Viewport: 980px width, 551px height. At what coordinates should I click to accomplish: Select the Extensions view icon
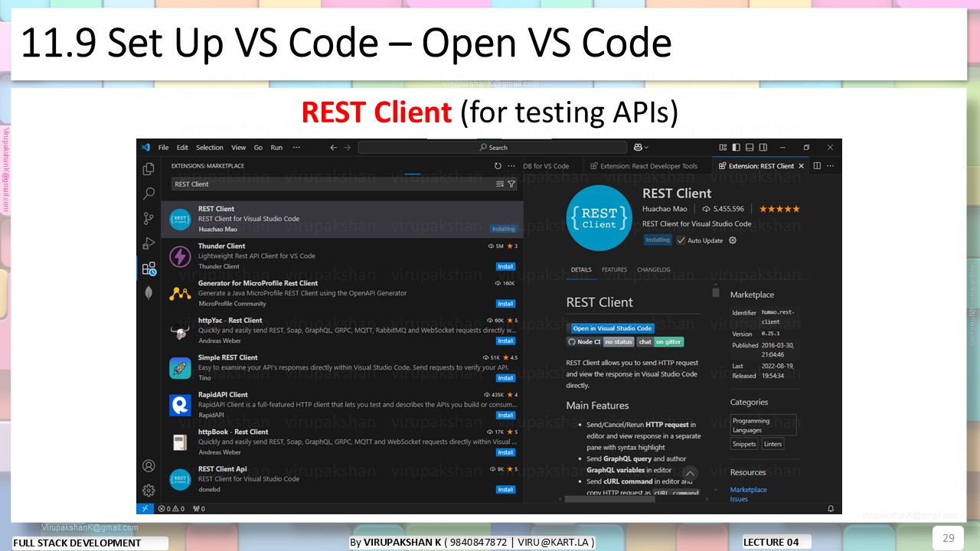click(x=149, y=269)
